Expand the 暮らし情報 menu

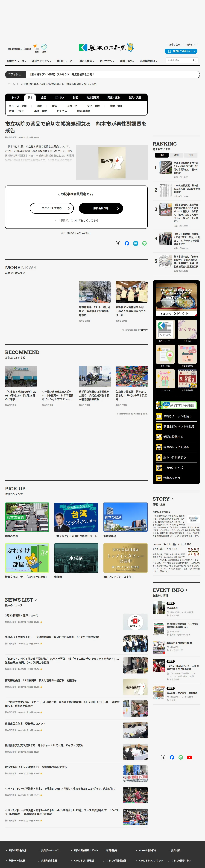point(87,61)
